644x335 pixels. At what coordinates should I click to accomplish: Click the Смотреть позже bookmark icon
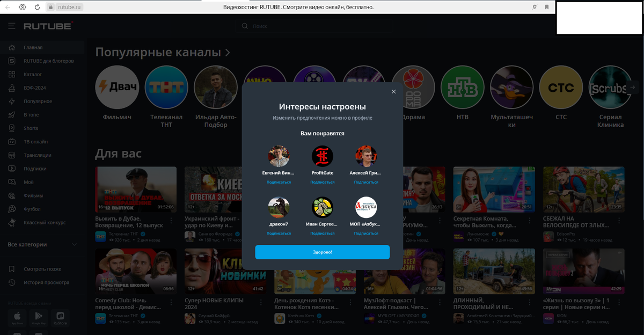pyautogui.click(x=12, y=269)
